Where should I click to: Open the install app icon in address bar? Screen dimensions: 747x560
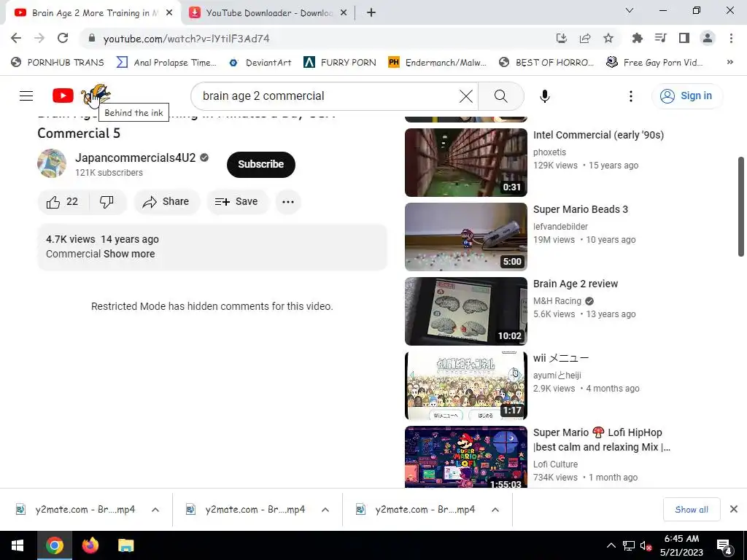tap(562, 38)
